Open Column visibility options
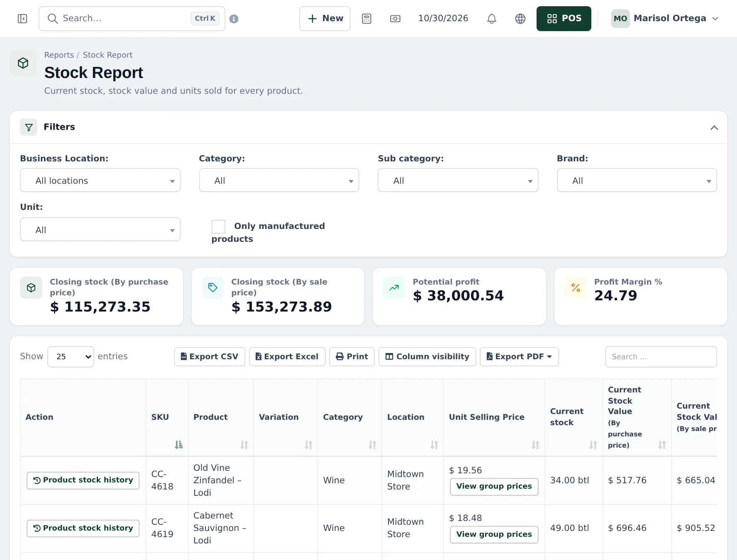This screenshot has width=737, height=560. pos(427,357)
